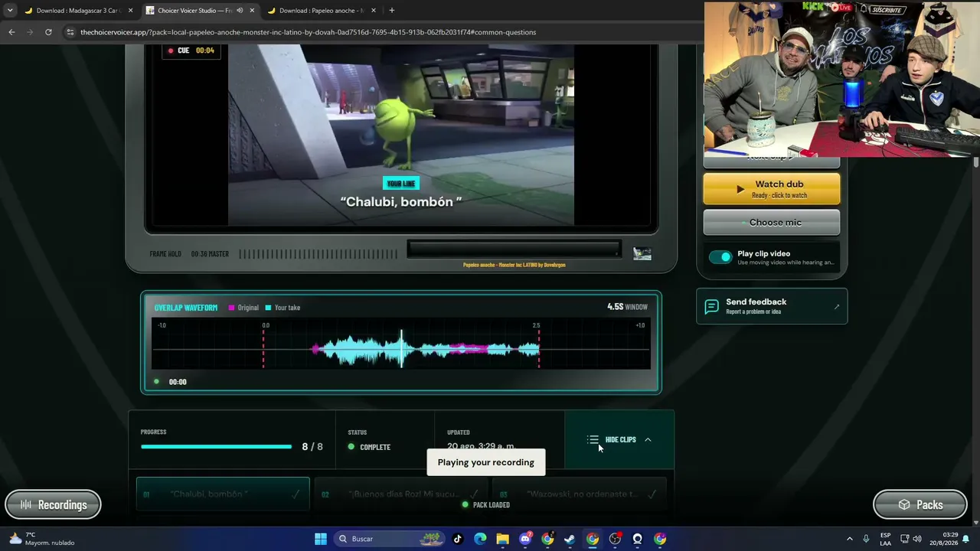980x551 pixels.
Task: Click the Watch dub button
Action: click(x=772, y=188)
